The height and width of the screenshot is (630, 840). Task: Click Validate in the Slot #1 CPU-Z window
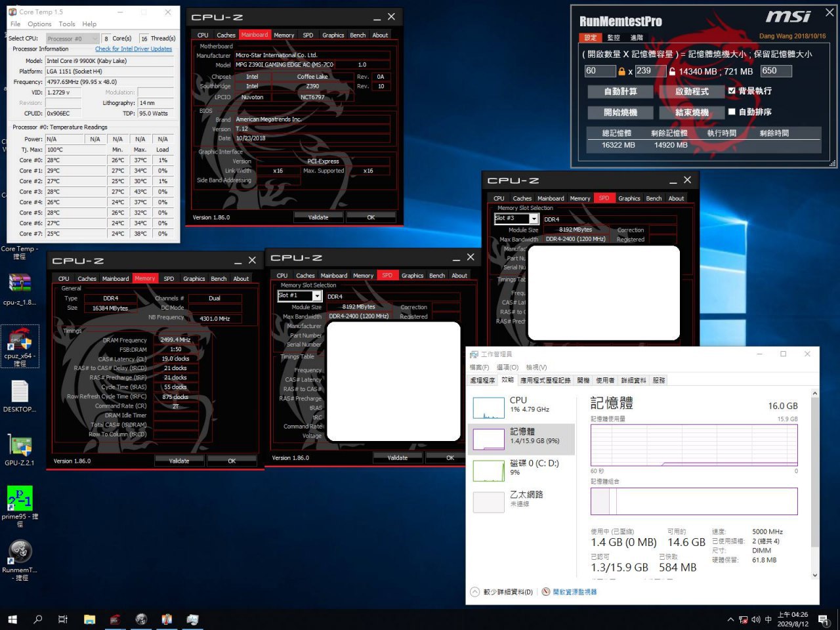(x=398, y=457)
